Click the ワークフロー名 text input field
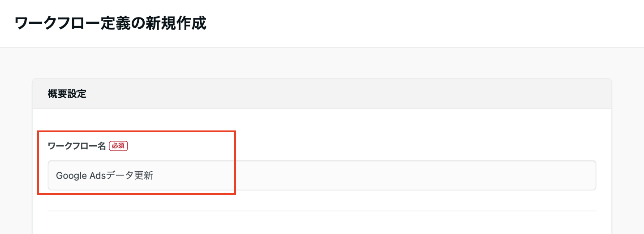The image size is (644, 234). [x=322, y=175]
